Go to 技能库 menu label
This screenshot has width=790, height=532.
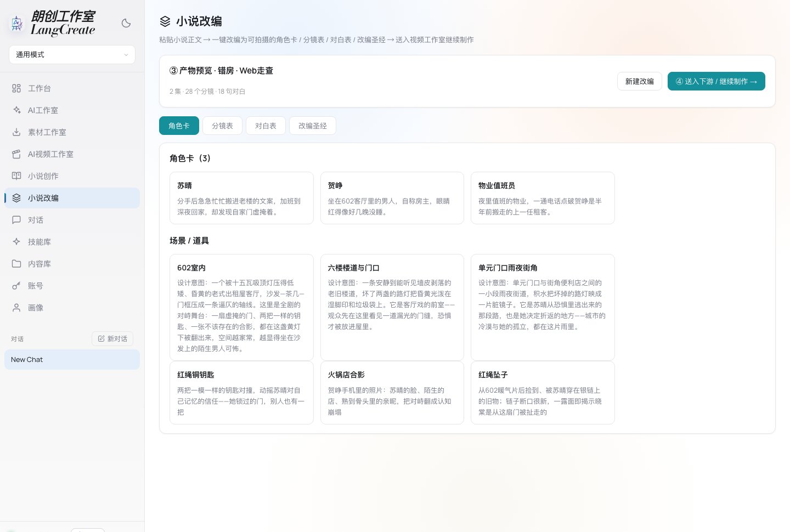coord(39,242)
